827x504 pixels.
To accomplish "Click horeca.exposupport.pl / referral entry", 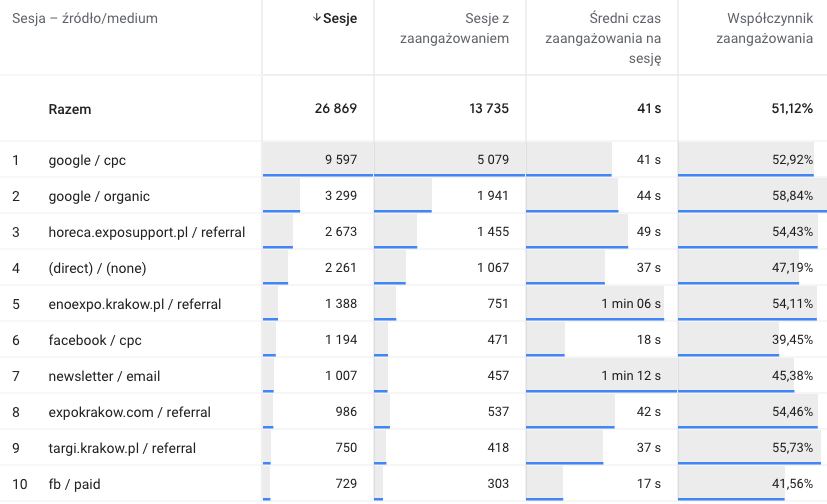I will [x=146, y=232].
